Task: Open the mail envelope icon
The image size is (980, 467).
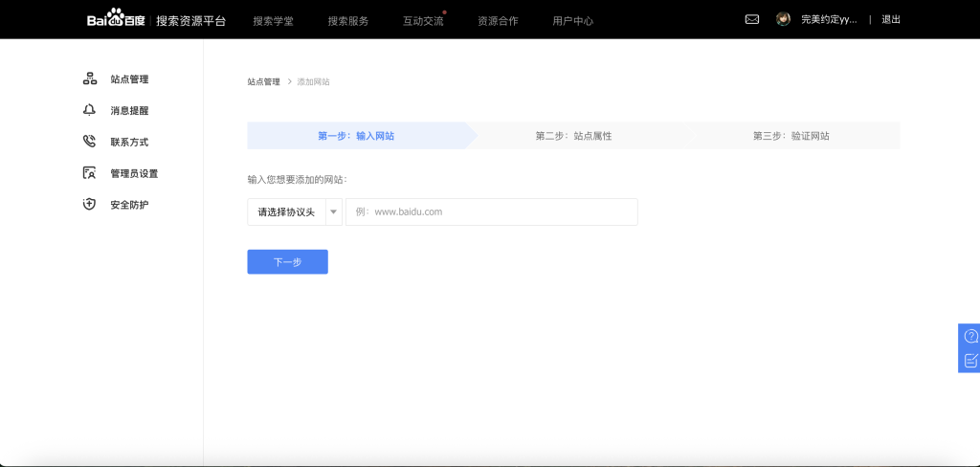Action: coord(752,19)
